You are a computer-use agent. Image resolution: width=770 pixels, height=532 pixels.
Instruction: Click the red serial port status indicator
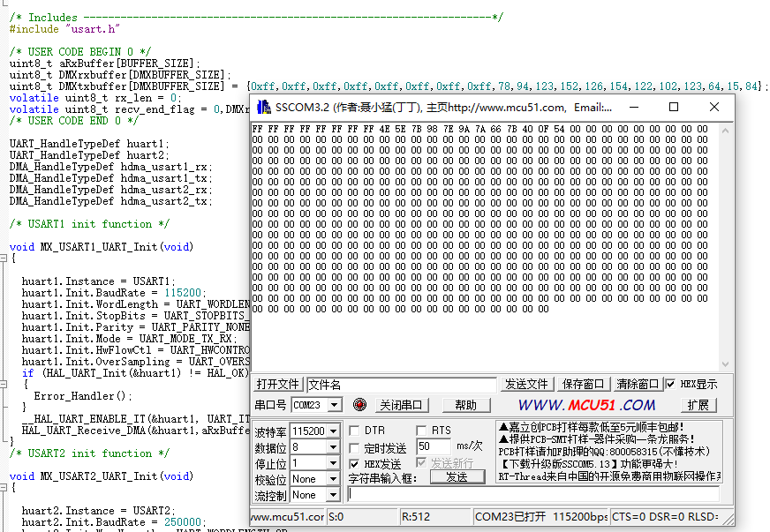[359, 404]
